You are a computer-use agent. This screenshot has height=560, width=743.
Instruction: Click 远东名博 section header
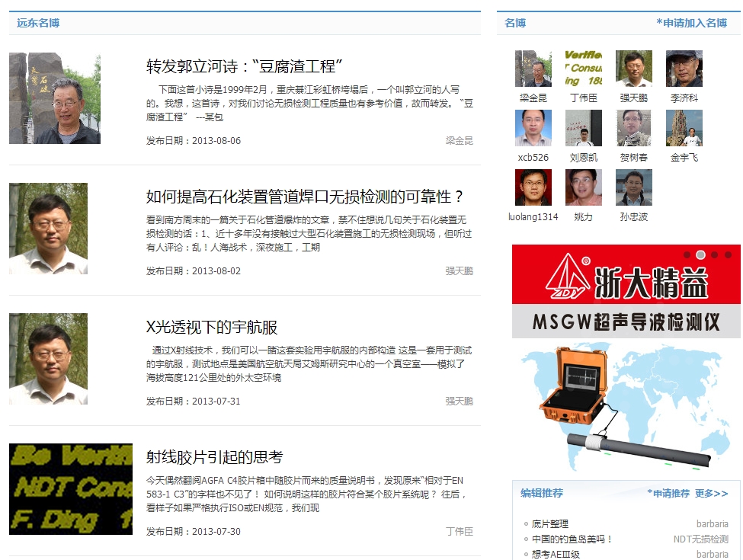[38, 23]
